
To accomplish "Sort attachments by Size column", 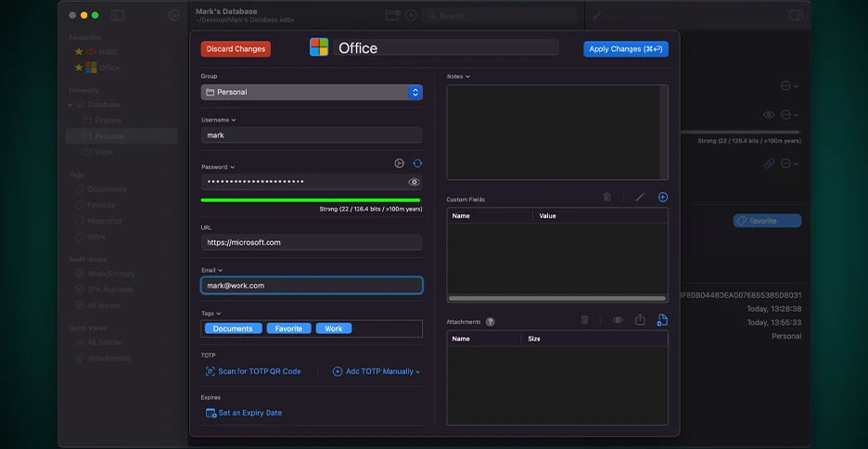I will (x=594, y=339).
